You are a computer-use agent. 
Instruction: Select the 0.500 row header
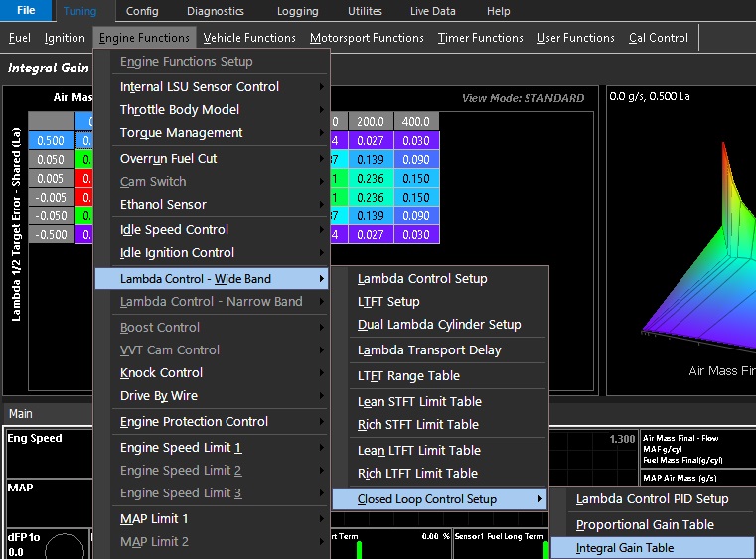[x=51, y=140]
